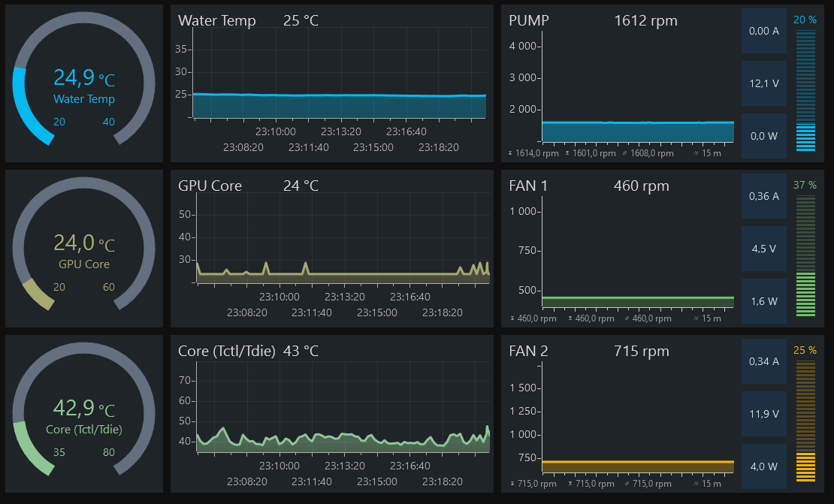The image size is (834, 504).
Task: Click the FAN 2 minimum rpm icon
Action: pos(570,484)
